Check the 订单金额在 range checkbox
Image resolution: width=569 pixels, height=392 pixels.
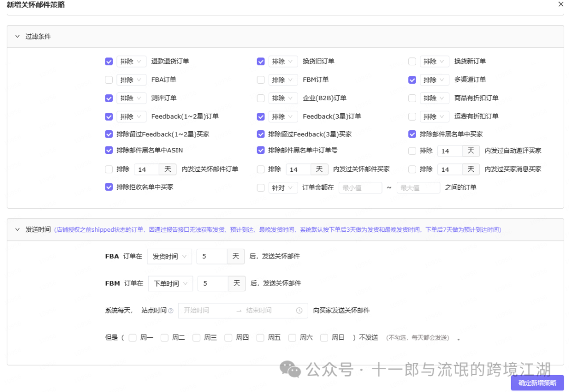pyautogui.click(x=261, y=188)
